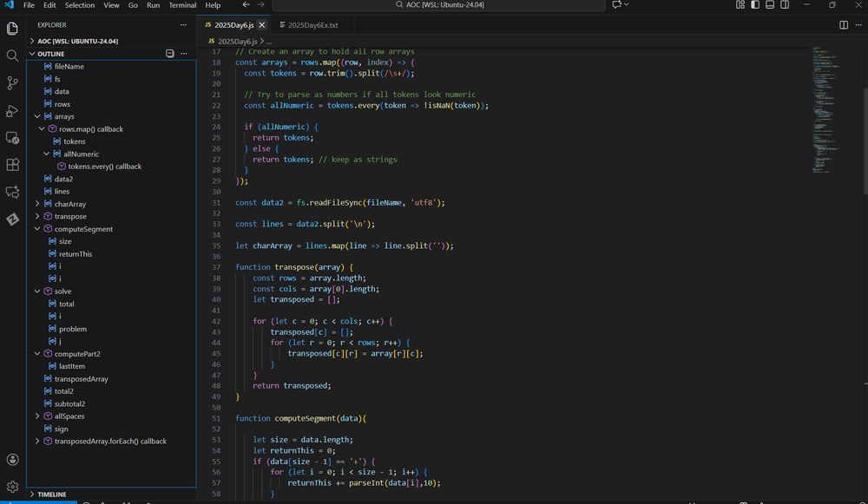Toggle the primary side bar visibility
Image resolution: width=868 pixels, height=504 pixels.
click(753, 5)
